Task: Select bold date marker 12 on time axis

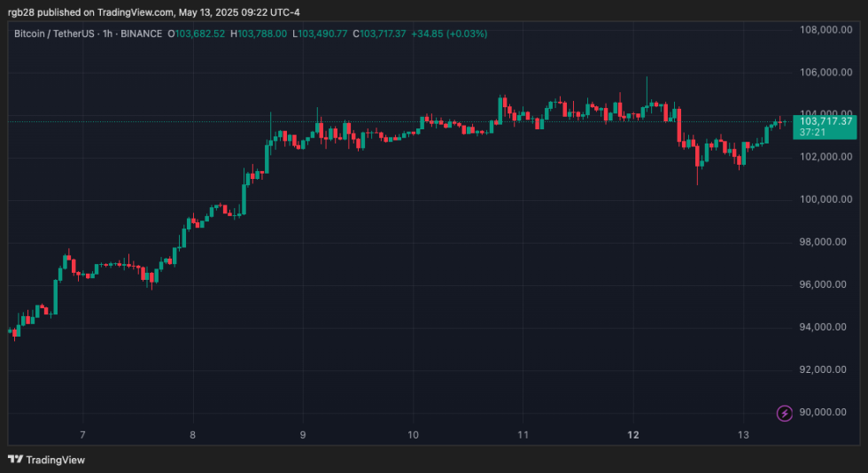Action: [x=633, y=435]
